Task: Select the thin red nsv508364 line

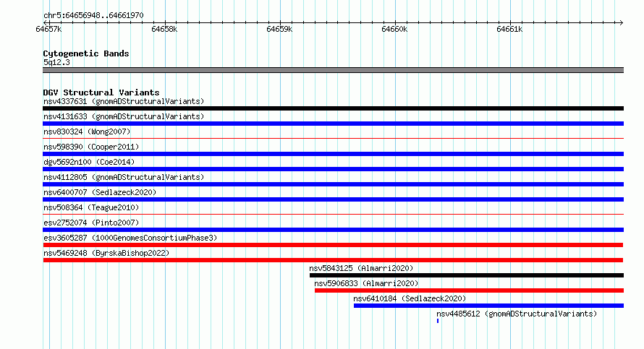Action: (333, 215)
